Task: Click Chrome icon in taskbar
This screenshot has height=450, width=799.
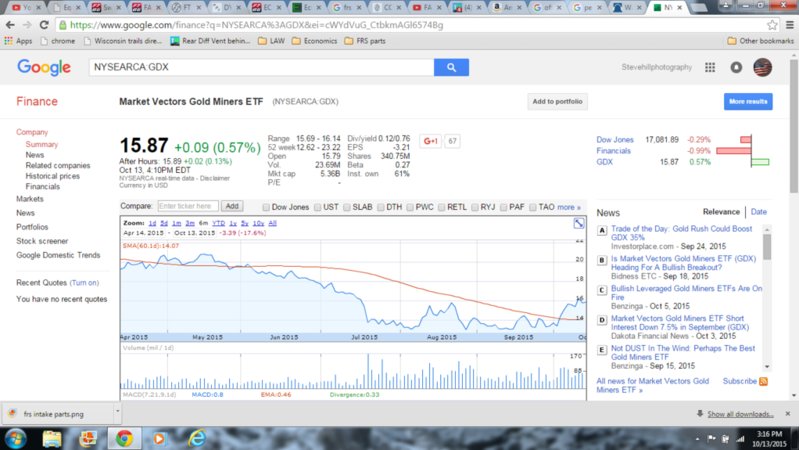Action: (x=124, y=438)
